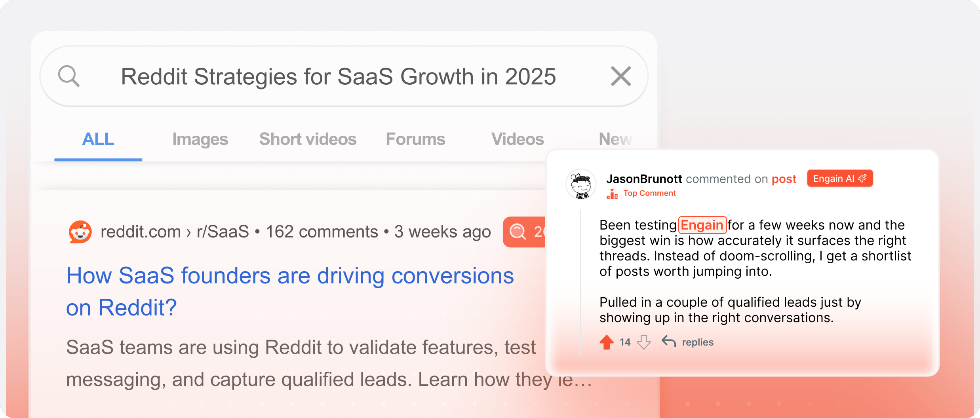Downvote JasonBrunott's comment
980x418 pixels.
click(x=643, y=342)
